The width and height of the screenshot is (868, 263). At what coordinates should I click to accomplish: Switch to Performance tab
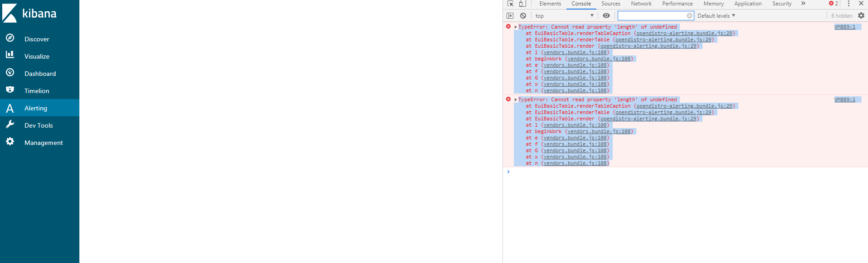pyautogui.click(x=678, y=4)
